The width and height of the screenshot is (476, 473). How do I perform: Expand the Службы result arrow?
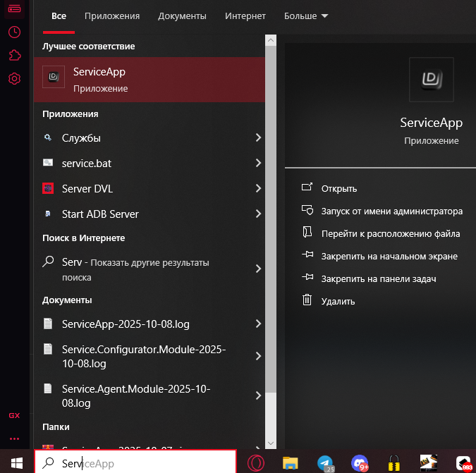click(x=258, y=138)
